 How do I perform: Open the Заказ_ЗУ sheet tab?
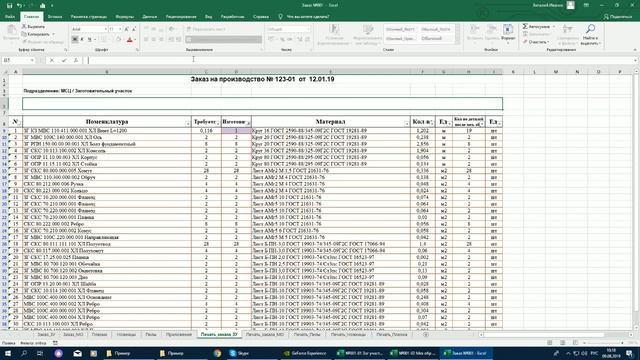[46, 334]
